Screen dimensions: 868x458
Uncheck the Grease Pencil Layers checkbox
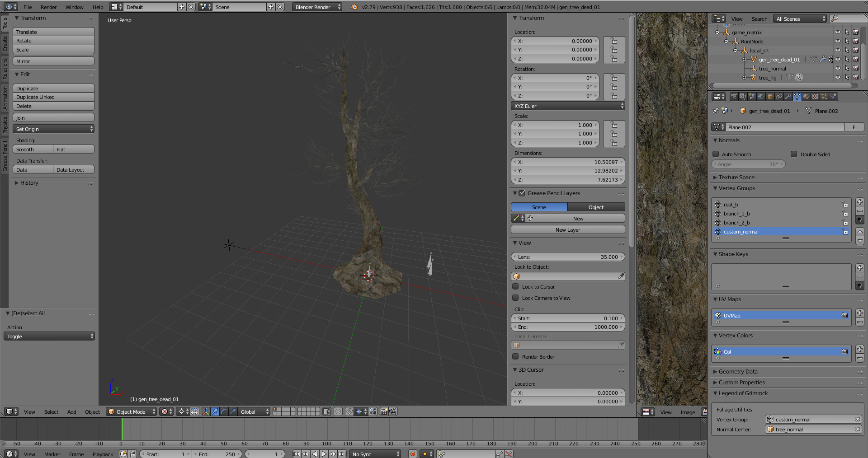[x=522, y=193]
